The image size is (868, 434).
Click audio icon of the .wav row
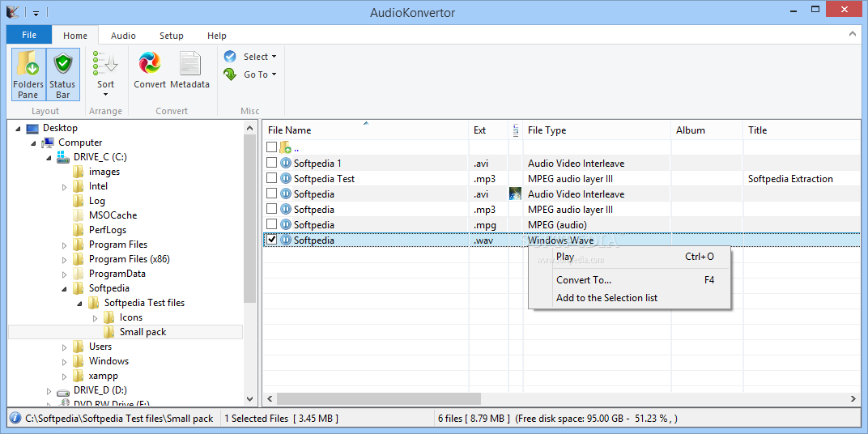point(286,240)
